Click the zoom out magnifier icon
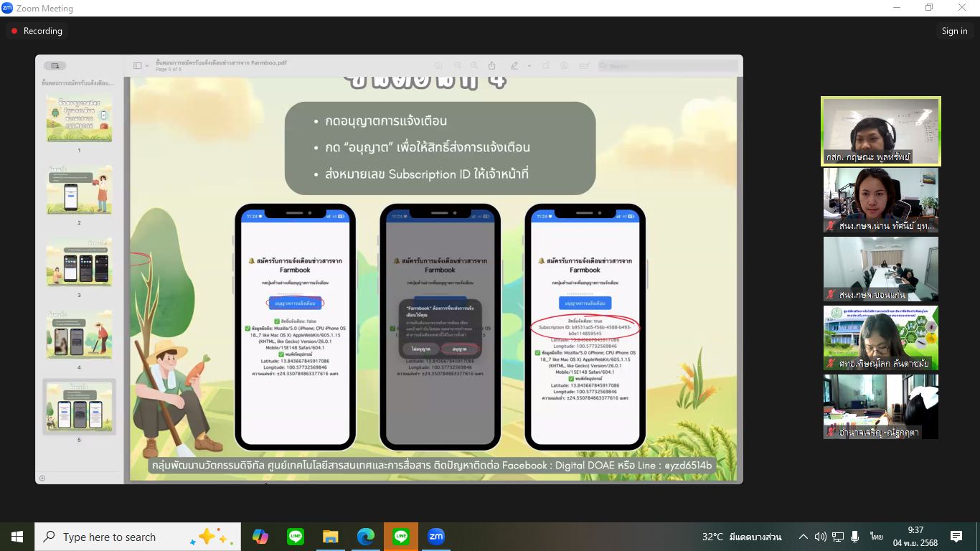980x551 pixels. (x=458, y=65)
